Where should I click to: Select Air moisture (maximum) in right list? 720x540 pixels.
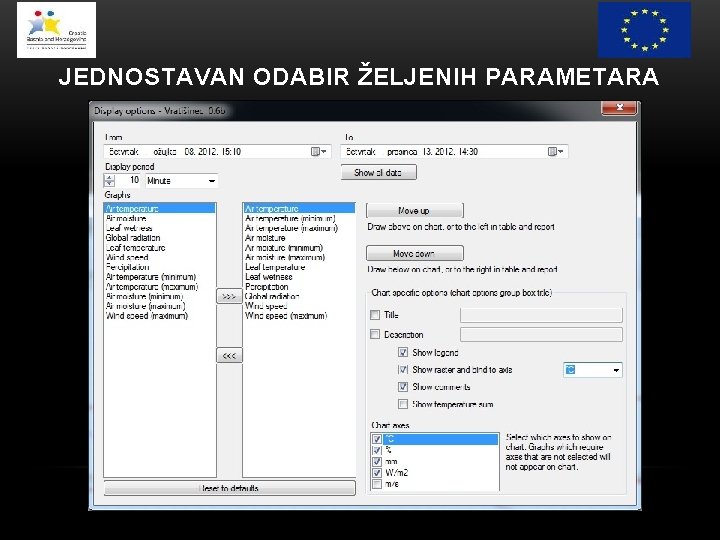point(299,258)
